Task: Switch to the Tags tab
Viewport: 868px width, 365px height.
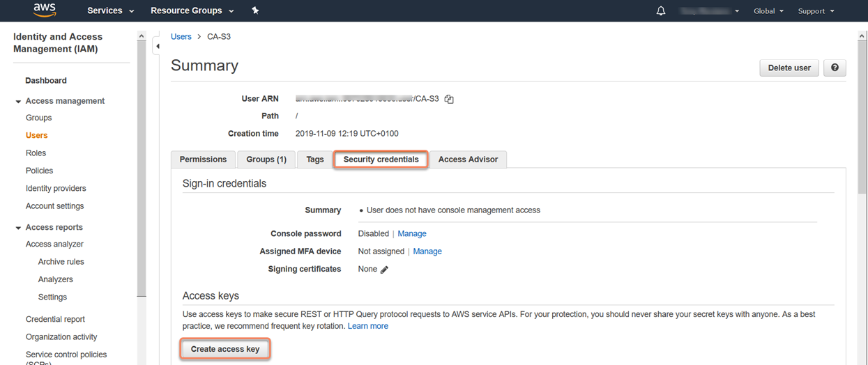Action: point(315,160)
